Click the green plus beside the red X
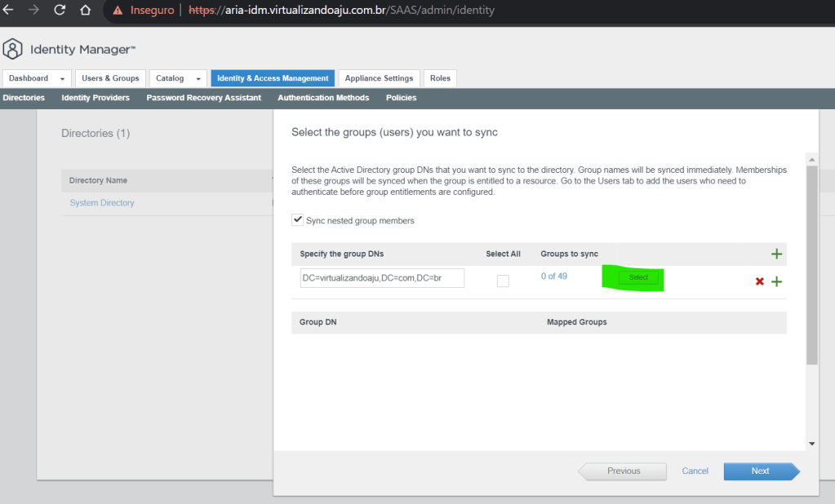 pyautogui.click(x=777, y=281)
